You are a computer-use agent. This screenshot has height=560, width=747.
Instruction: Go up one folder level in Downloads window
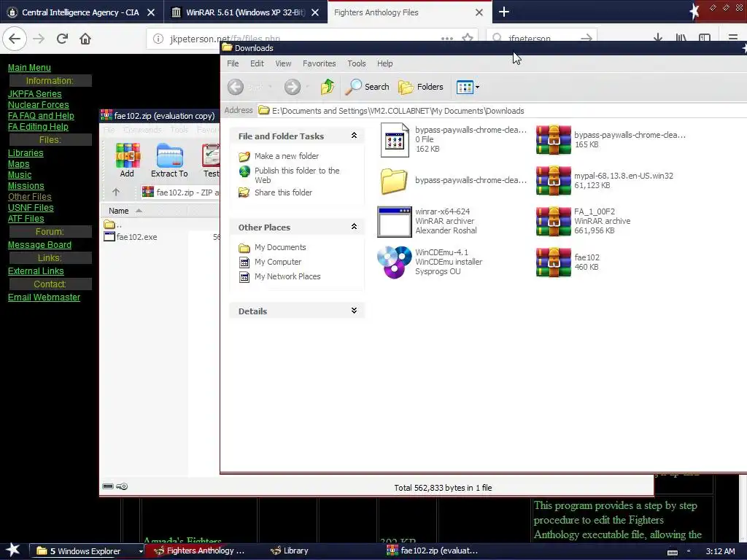(328, 87)
